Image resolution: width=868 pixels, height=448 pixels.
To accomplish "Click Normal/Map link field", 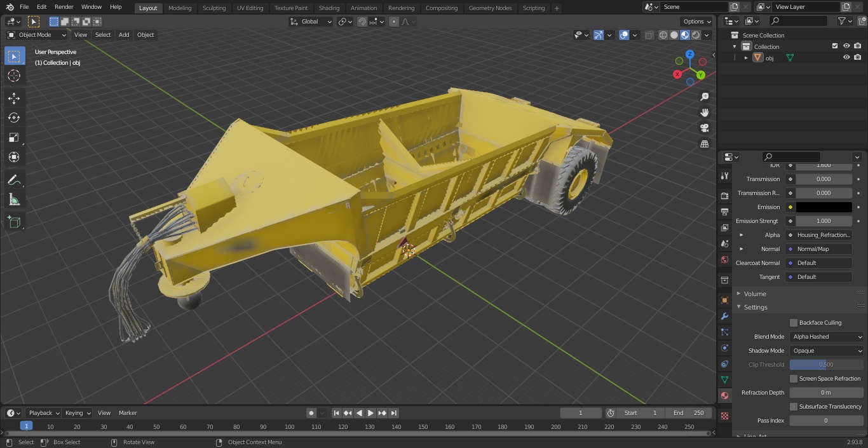I will coord(818,249).
